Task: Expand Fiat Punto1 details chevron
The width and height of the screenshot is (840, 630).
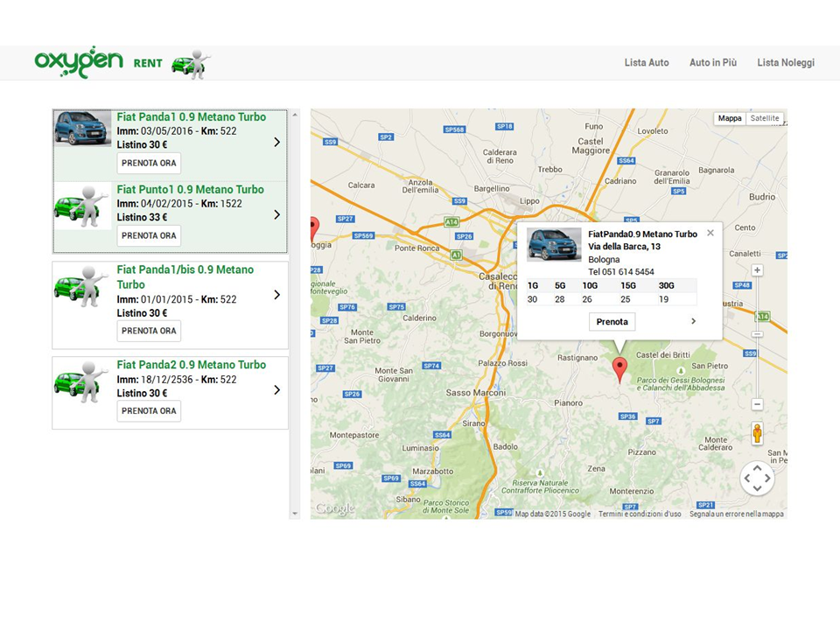Action: click(277, 215)
